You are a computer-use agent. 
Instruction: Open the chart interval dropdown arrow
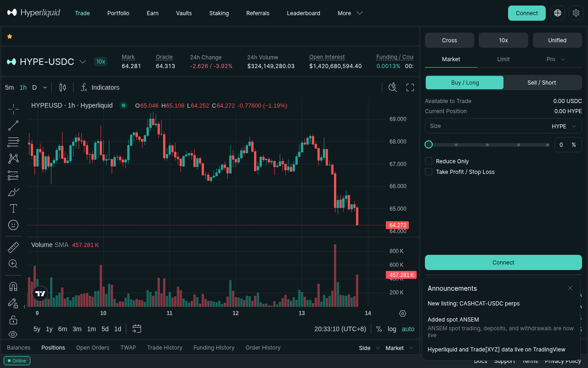pyautogui.click(x=45, y=87)
